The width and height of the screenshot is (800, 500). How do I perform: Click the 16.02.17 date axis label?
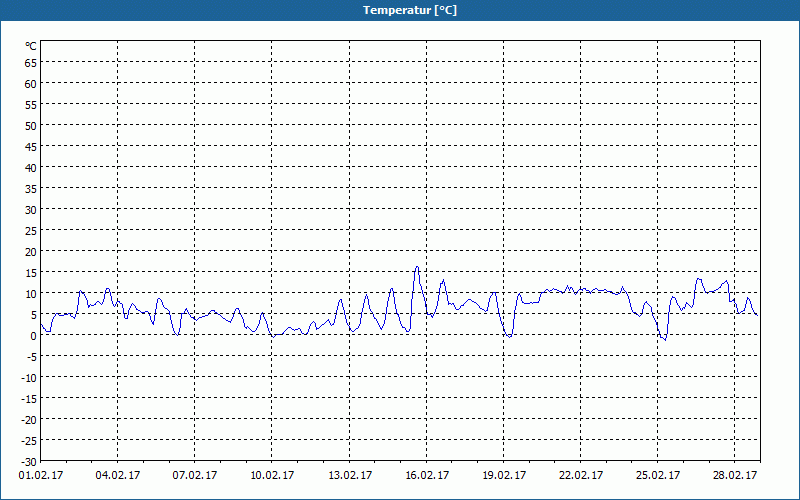point(427,476)
